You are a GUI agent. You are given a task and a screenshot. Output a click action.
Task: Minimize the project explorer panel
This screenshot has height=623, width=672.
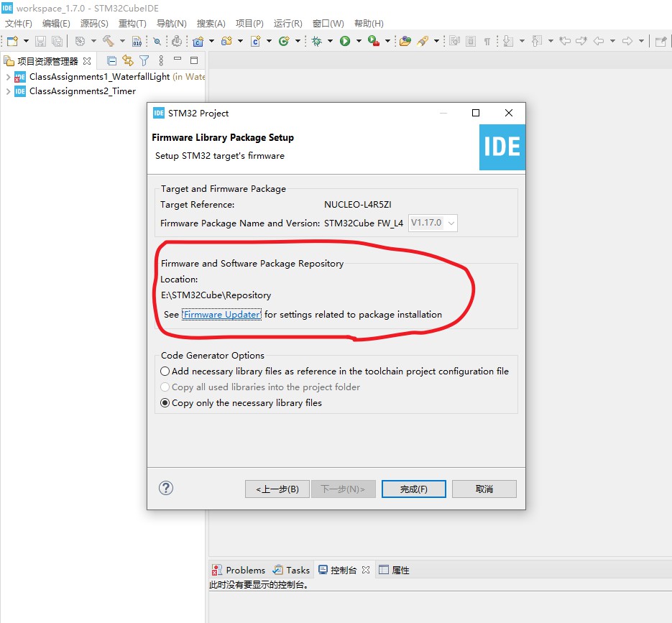178,59
